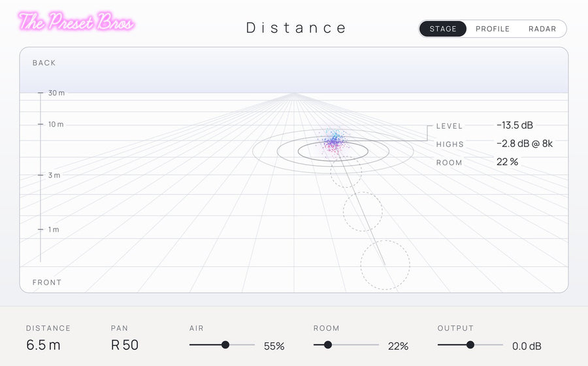Click the Distance plugin title
Image resolution: width=588 pixels, height=366 pixels.
(296, 27)
